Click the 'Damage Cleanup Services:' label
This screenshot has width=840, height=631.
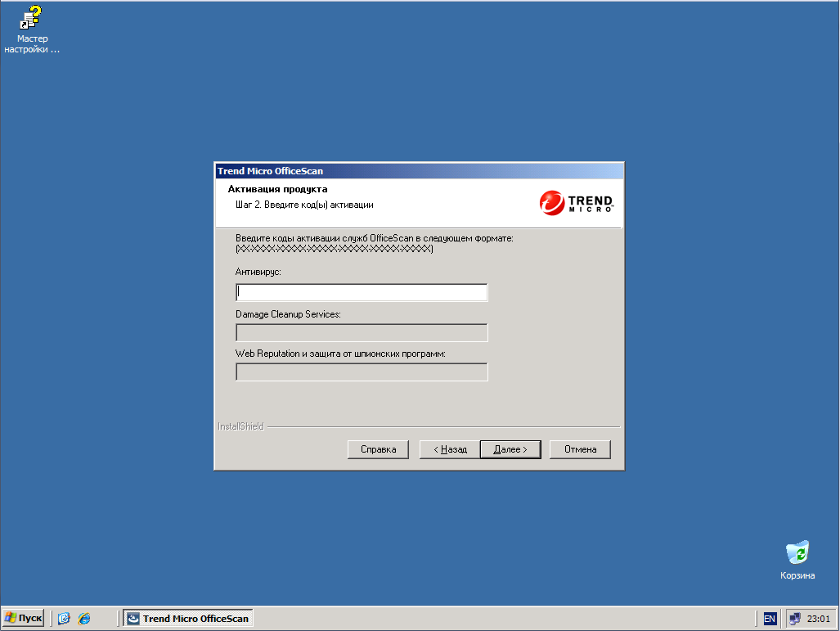coord(288,314)
